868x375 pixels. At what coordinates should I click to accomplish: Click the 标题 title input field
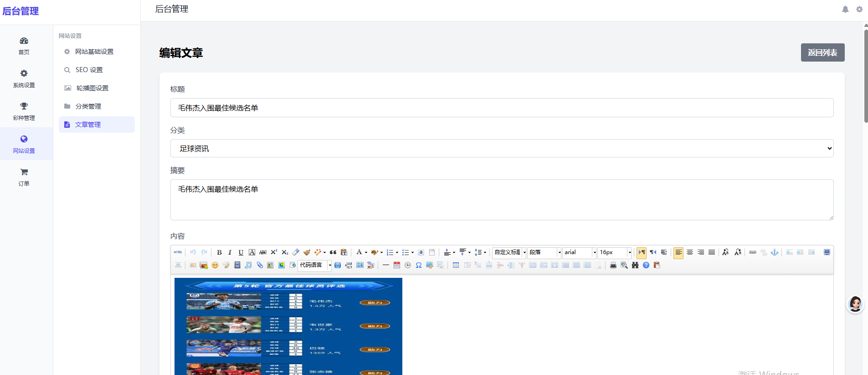[x=502, y=108]
